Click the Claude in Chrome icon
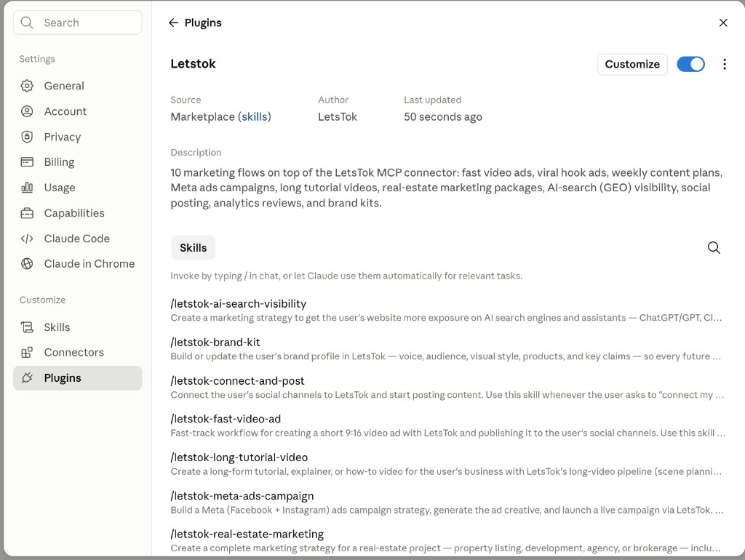The width and height of the screenshot is (745, 560). tap(27, 263)
